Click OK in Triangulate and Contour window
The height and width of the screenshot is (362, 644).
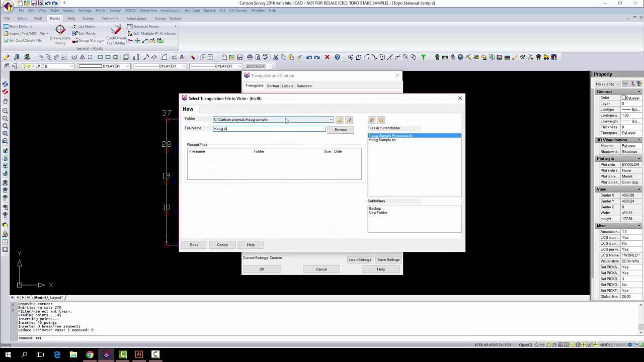pyautogui.click(x=262, y=269)
